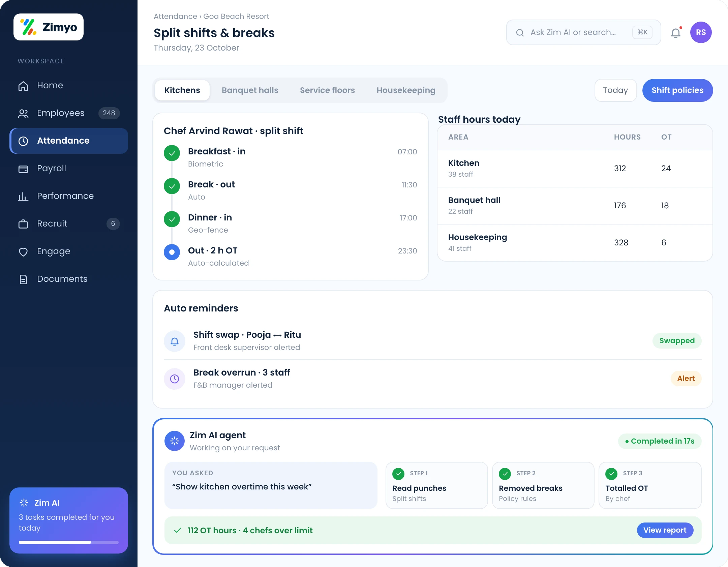The image size is (728, 567).
Task: Click Breakfast in green check marker
Action: [x=172, y=153]
